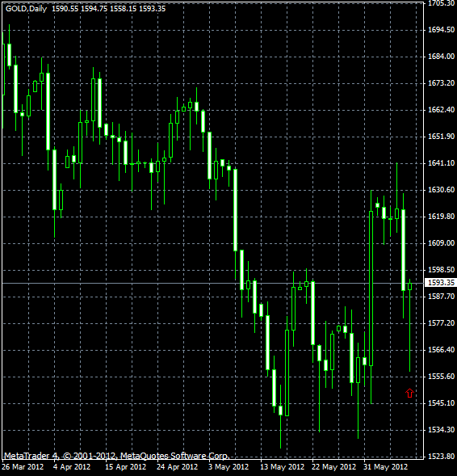Click the 1609.00 price axis label
This screenshot has width=457, height=476.
click(x=441, y=243)
